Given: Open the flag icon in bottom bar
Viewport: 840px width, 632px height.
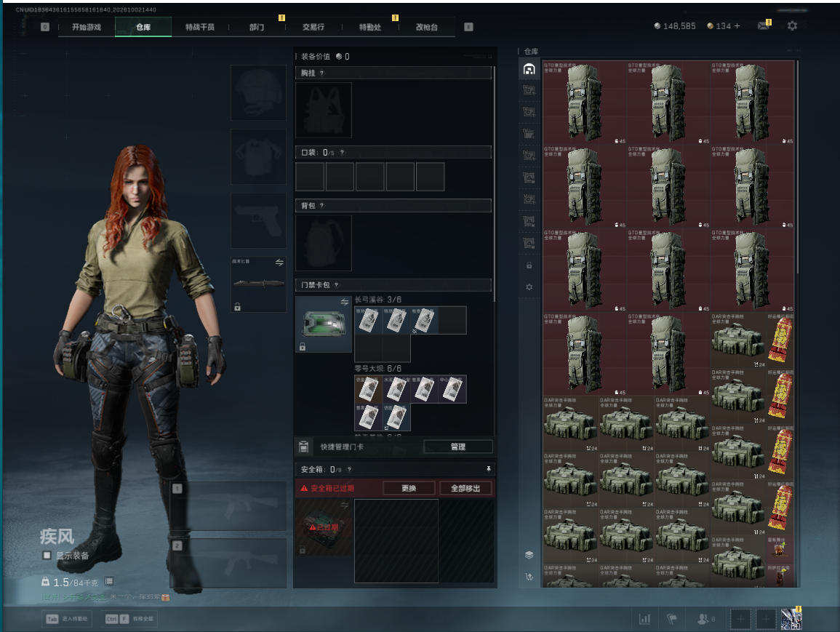Looking at the screenshot, I should click(672, 619).
